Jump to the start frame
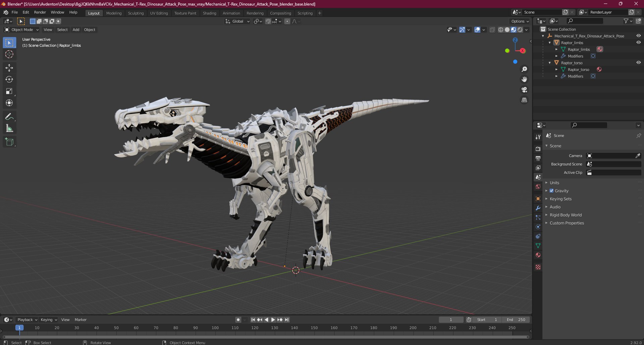This screenshot has width=644, height=345. (x=253, y=320)
